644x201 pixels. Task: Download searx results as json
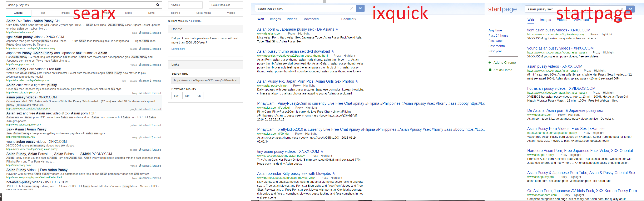188,96
